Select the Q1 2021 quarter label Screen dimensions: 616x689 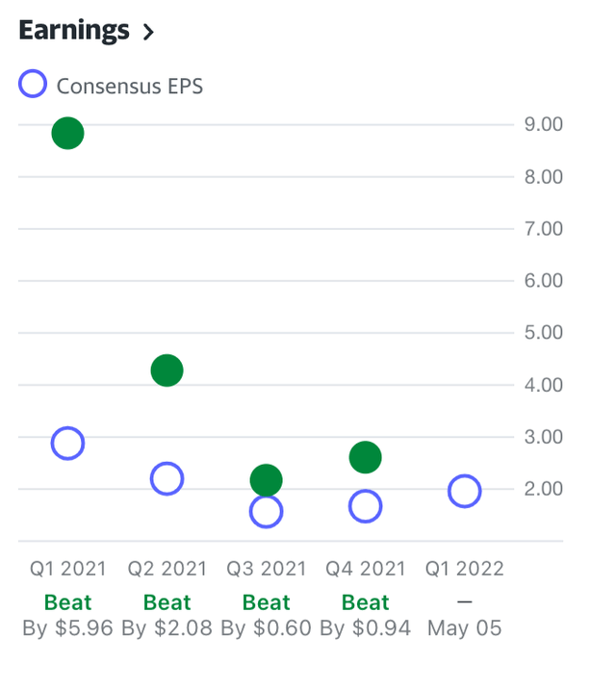[67, 569]
